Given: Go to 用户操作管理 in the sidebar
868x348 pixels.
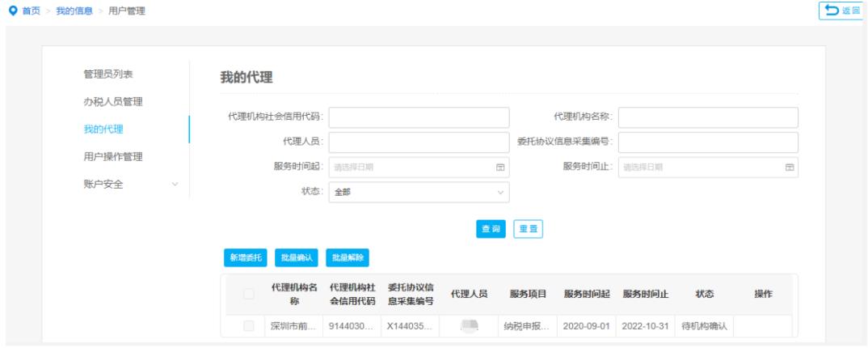Looking at the screenshot, I should pyautogui.click(x=113, y=156).
